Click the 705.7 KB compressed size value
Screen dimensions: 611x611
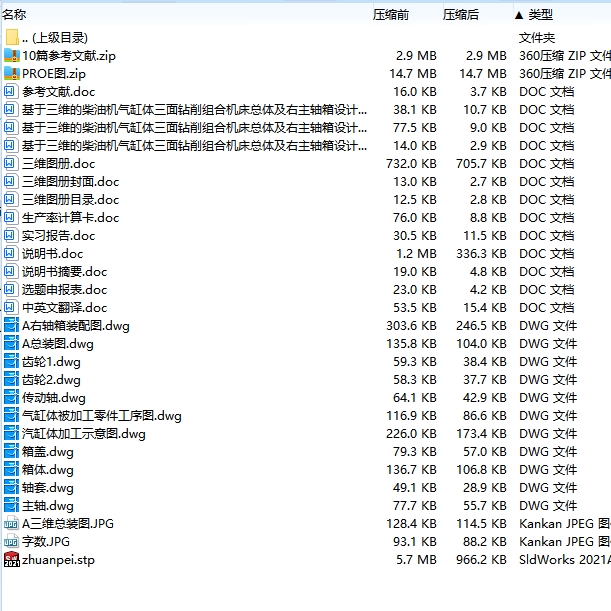coord(481,164)
